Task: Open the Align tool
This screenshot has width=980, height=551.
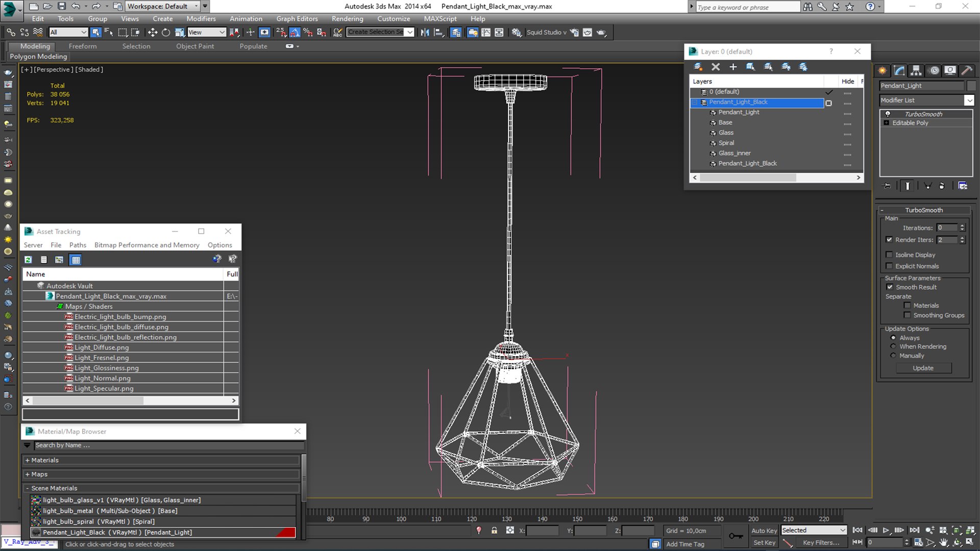Action: 438,32
